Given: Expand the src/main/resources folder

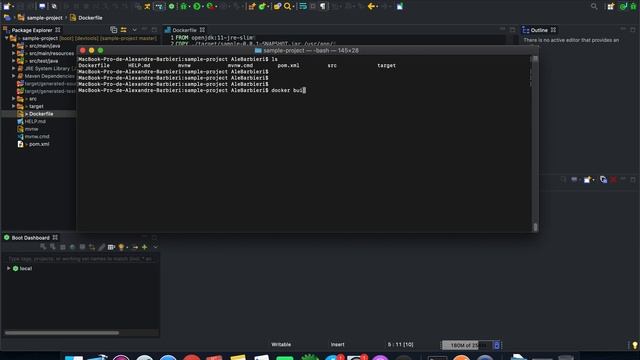Looking at the screenshot, I should [13, 53].
